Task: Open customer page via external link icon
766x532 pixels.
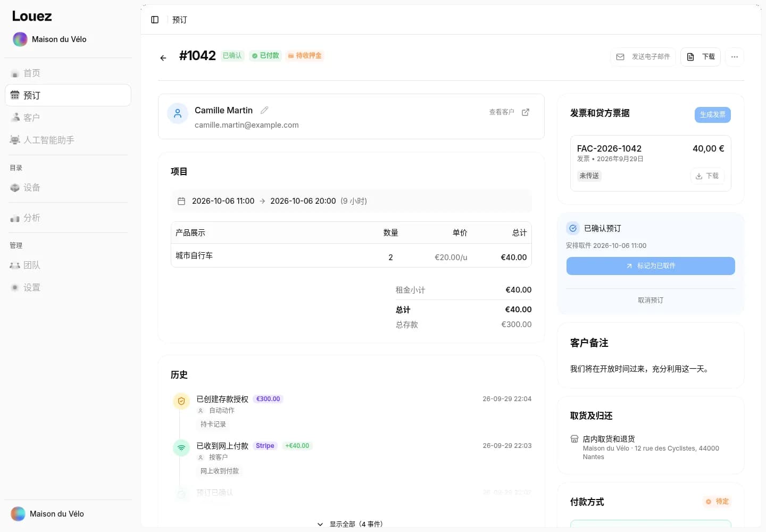Action: click(526, 112)
